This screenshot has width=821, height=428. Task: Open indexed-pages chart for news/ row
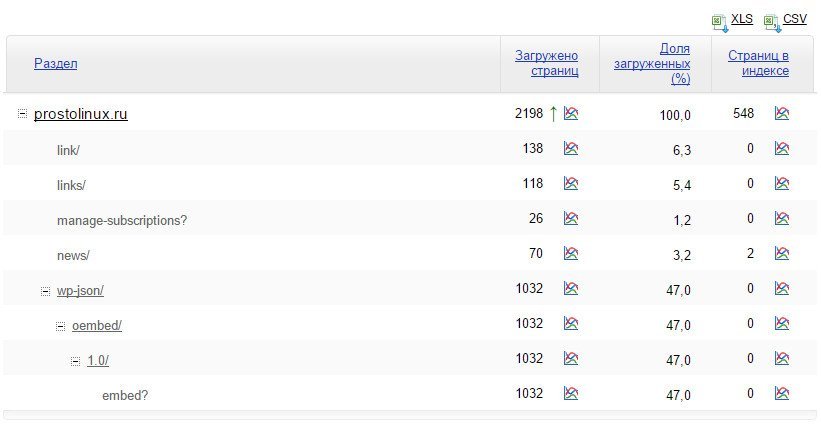[x=782, y=254]
